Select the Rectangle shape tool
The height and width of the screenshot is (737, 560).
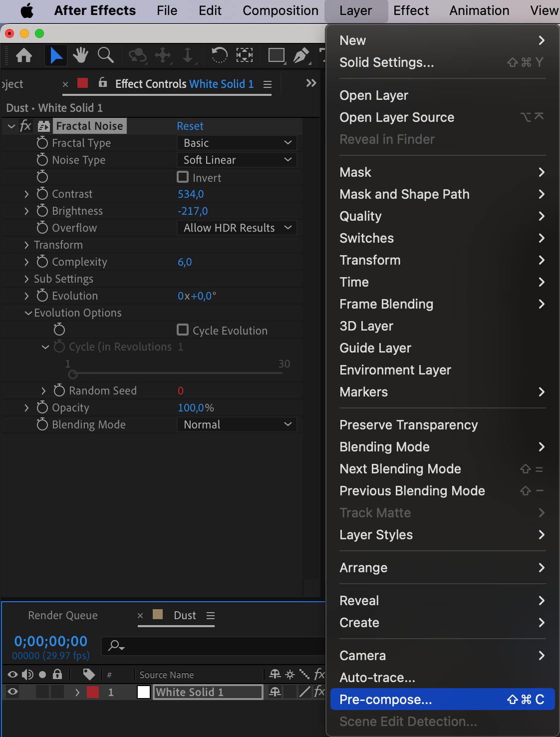pos(276,55)
